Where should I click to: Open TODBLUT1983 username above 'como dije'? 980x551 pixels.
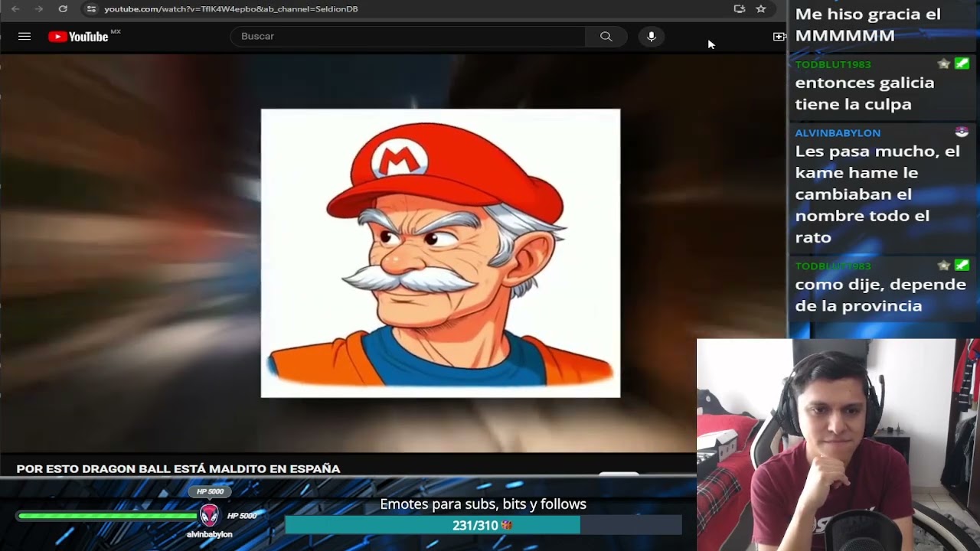[833, 266]
